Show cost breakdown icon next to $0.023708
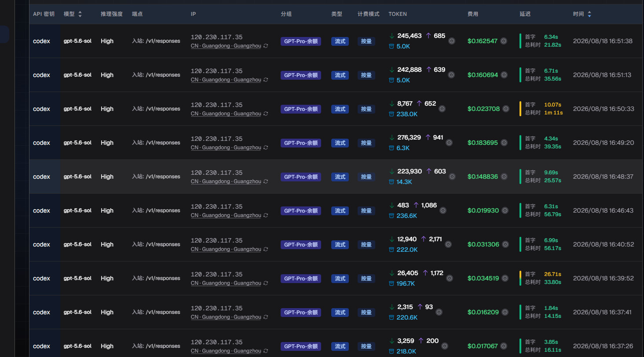Viewport: 644px width, 357px height. tap(506, 109)
